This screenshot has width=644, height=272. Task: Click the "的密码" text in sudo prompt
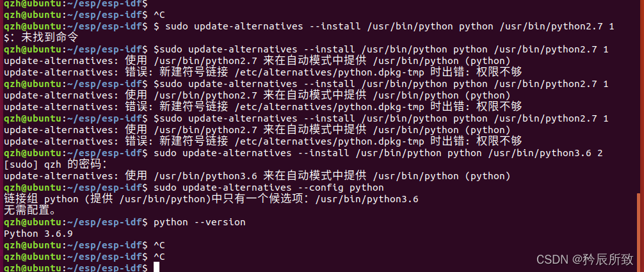coord(85,164)
